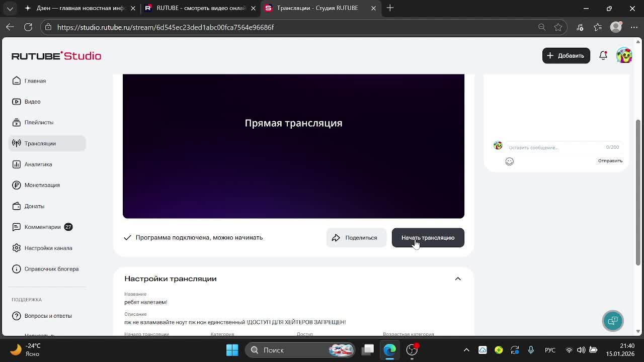Viewport: 644px width, 362px height.
Task: Open browser settings and more menu
Action: click(633, 27)
